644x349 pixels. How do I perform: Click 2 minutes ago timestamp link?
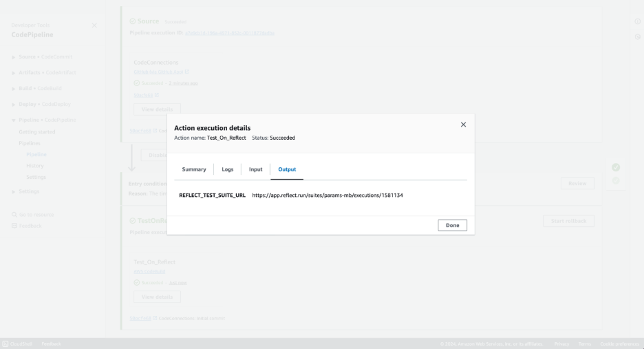(x=183, y=83)
